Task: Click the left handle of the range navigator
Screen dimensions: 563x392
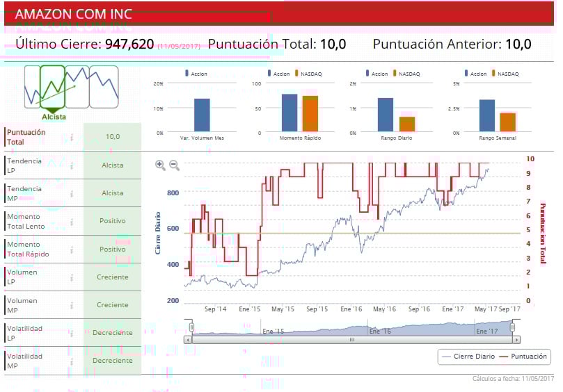Action: coord(192,327)
